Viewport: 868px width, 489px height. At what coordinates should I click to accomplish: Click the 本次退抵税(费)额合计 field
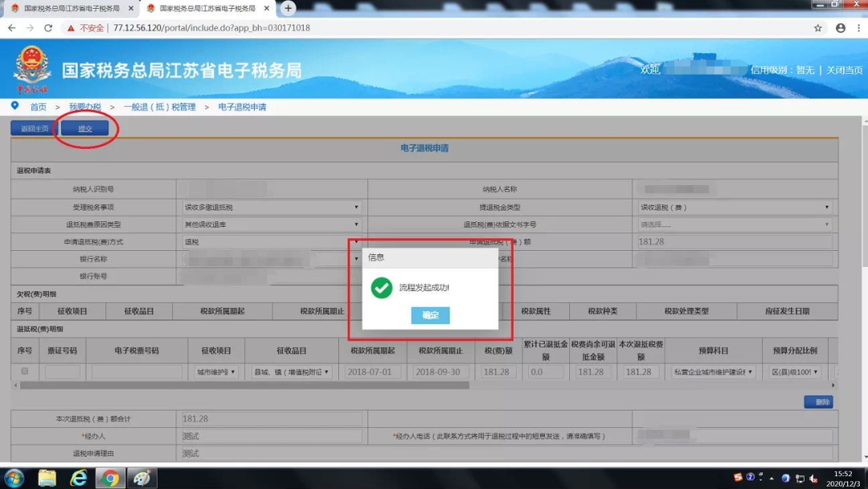click(x=272, y=419)
